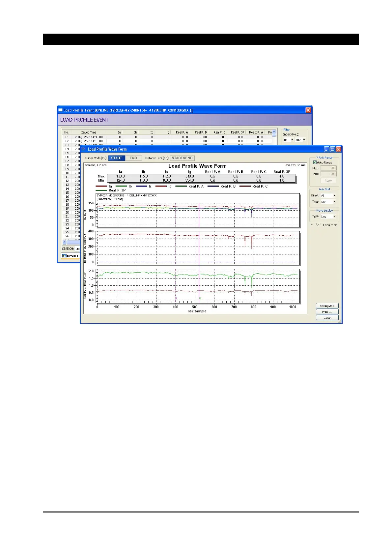Click the Ic Min value 108.0
This screenshot has height=555, width=392.
[167, 180]
